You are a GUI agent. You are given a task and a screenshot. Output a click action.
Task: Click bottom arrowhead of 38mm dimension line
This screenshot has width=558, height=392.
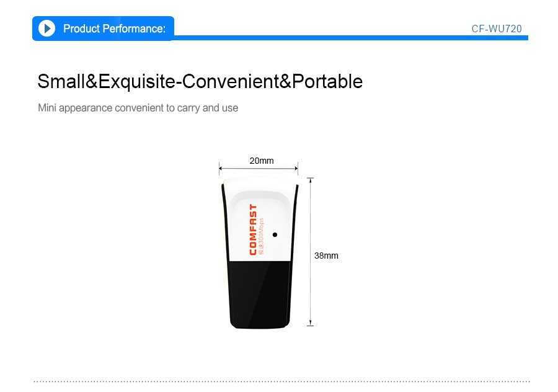[x=311, y=323]
